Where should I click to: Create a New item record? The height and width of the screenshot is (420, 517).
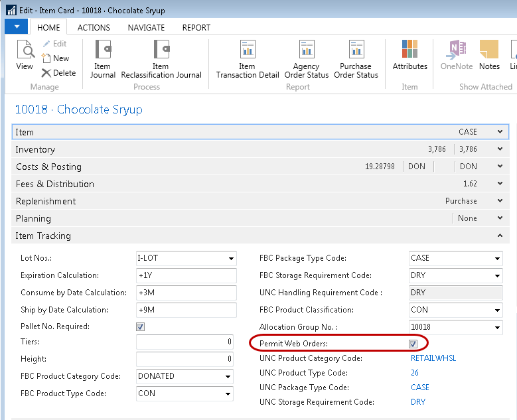point(56,58)
